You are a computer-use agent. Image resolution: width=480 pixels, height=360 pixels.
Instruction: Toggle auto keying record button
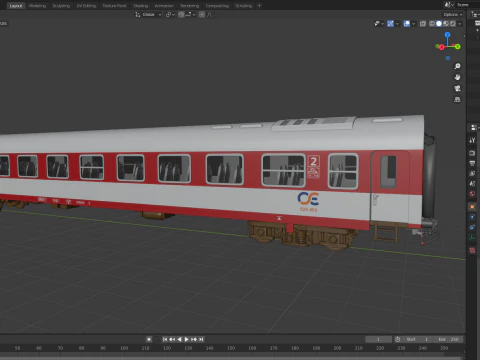149,339
